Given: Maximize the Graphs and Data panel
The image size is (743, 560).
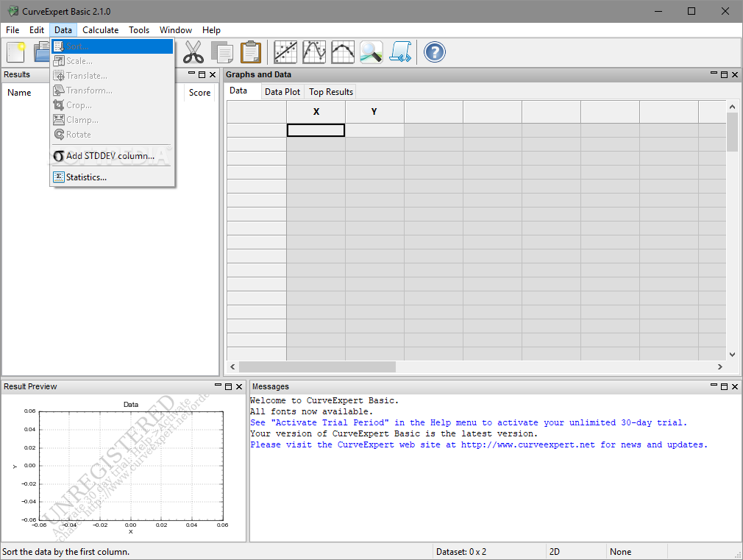Looking at the screenshot, I should click(724, 74).
